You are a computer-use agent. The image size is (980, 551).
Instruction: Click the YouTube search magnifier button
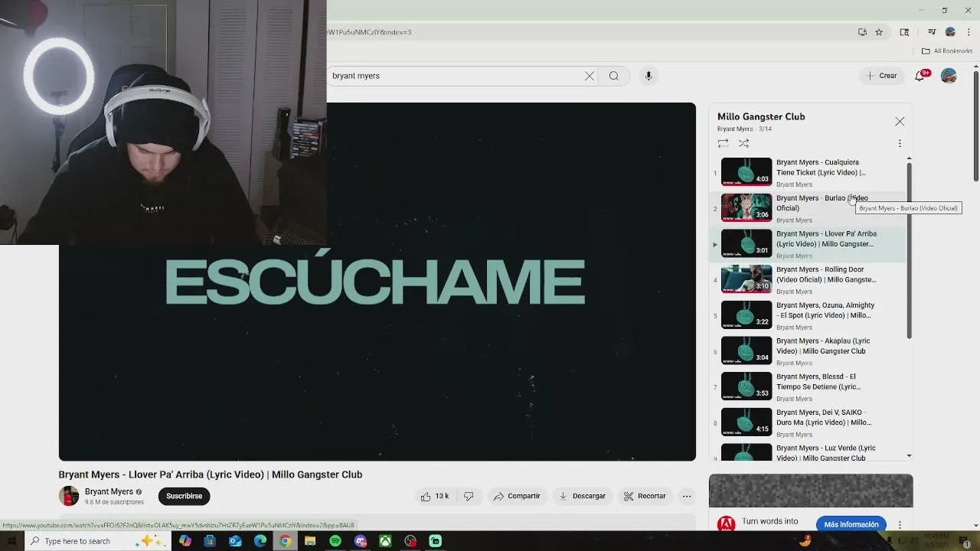[x=613, y=76]
